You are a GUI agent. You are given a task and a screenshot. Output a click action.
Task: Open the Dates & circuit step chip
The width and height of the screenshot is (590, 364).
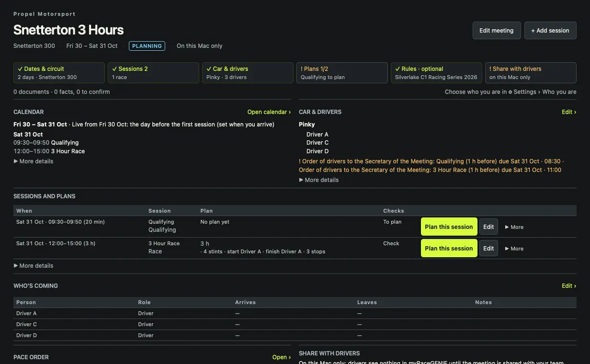point(59,73)
